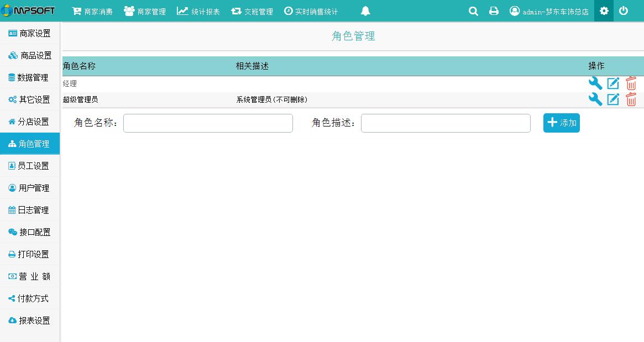This screenshot has height=342, width=644.
Task: Click the wrench icon for 超级管理员 role
Action: pyautogui.click(x=595, y=99)
